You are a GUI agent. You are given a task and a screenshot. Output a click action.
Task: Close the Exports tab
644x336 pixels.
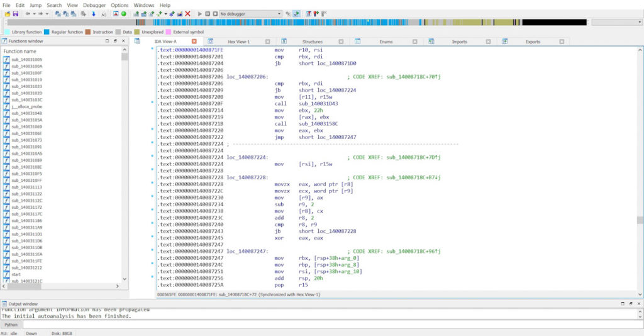(562, 42)
